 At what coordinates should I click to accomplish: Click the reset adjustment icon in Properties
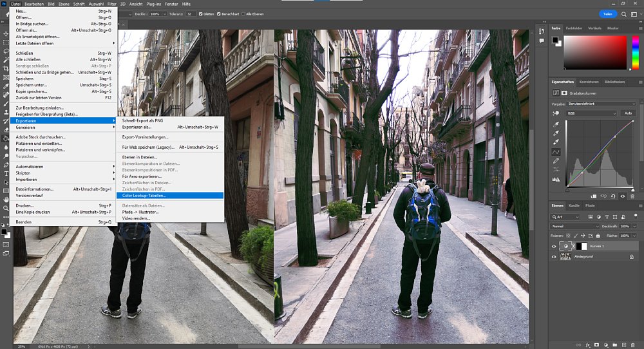coord(612,196)
